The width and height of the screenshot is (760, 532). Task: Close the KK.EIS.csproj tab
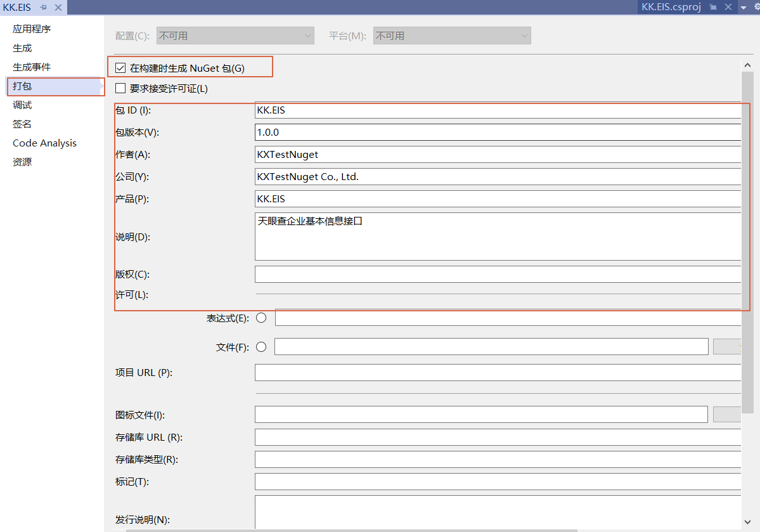728,7
